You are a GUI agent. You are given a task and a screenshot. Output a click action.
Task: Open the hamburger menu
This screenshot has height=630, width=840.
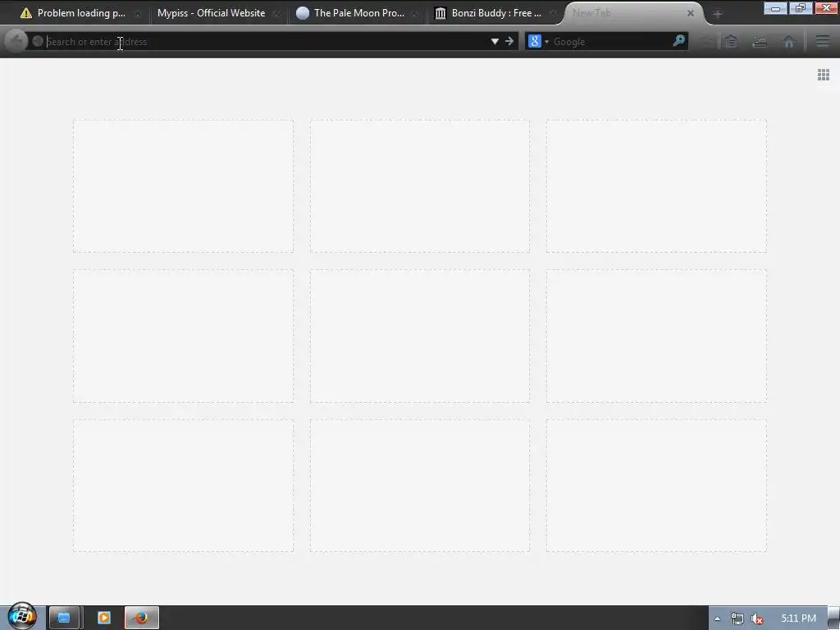pyautogui.click(x=823, y=41)
